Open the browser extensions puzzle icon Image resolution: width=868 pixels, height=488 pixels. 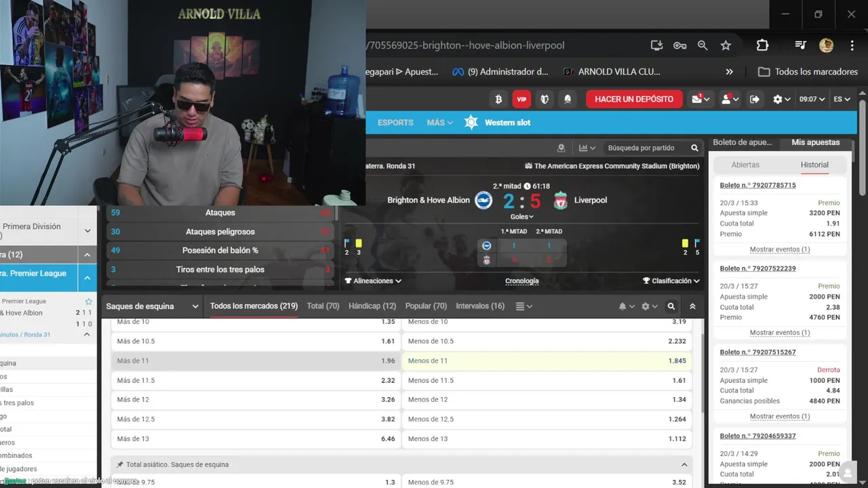point(762,45)
